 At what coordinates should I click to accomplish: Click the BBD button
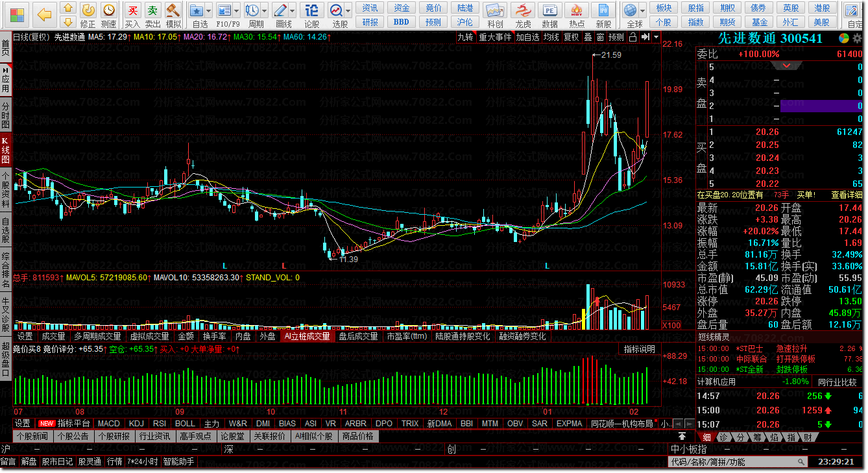pyautogui.click(x=402, y=21)
